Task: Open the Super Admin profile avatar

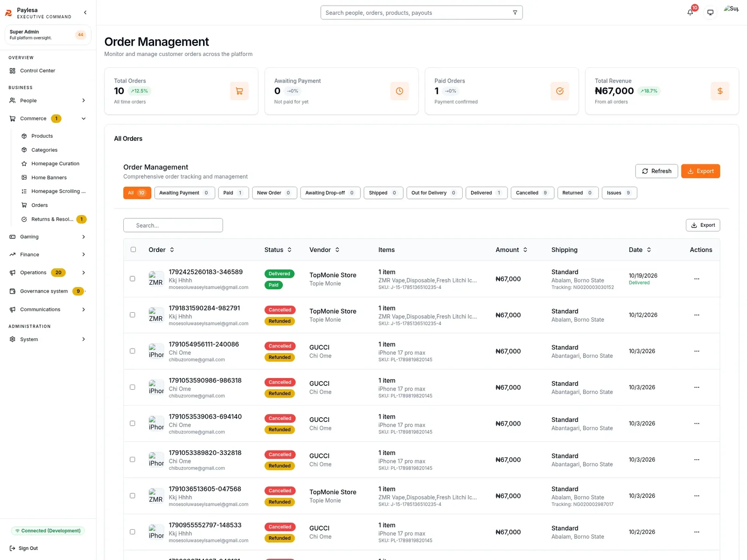Action: click(731, 9)
